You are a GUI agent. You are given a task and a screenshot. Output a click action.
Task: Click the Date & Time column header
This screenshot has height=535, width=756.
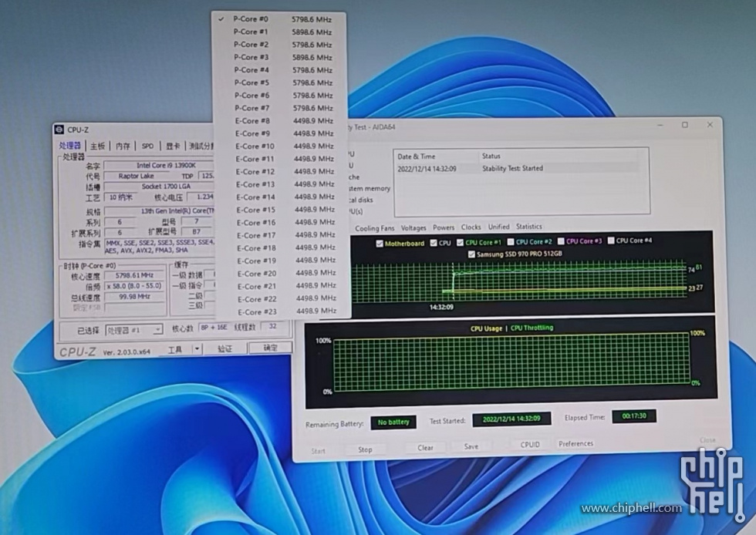point(416,156)
